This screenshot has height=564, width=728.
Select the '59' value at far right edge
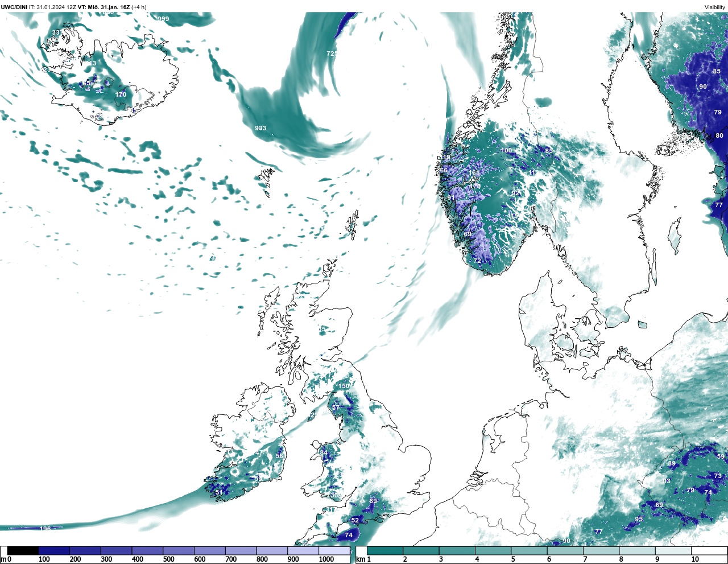coord(721,456)
